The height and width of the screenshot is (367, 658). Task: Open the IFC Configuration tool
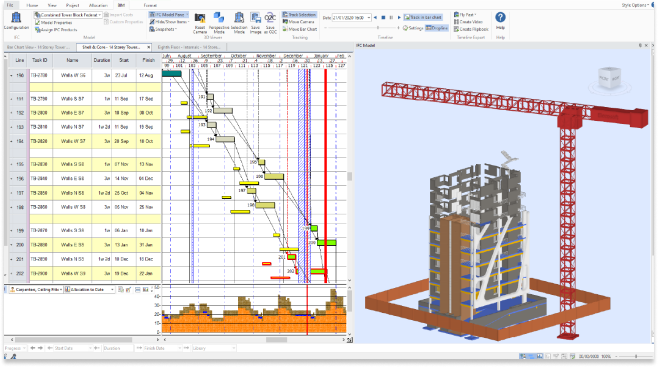pyautogui.click(x=16, y=21)
